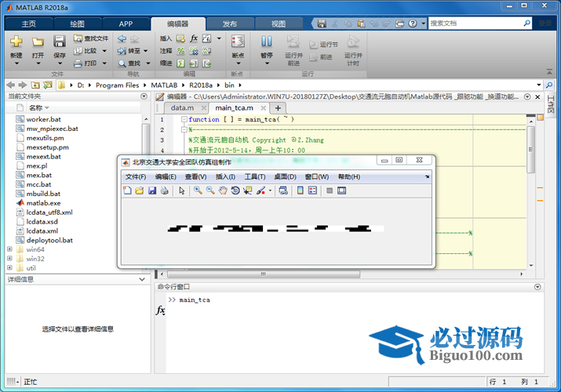Click the insert section icon
Viewport: 561px width, 392px height.
click(180, 38)
